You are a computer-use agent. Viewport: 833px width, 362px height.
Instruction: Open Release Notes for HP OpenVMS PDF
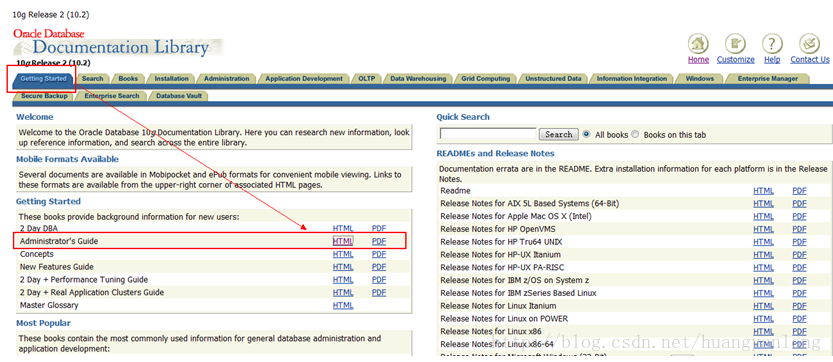(800, 229)
